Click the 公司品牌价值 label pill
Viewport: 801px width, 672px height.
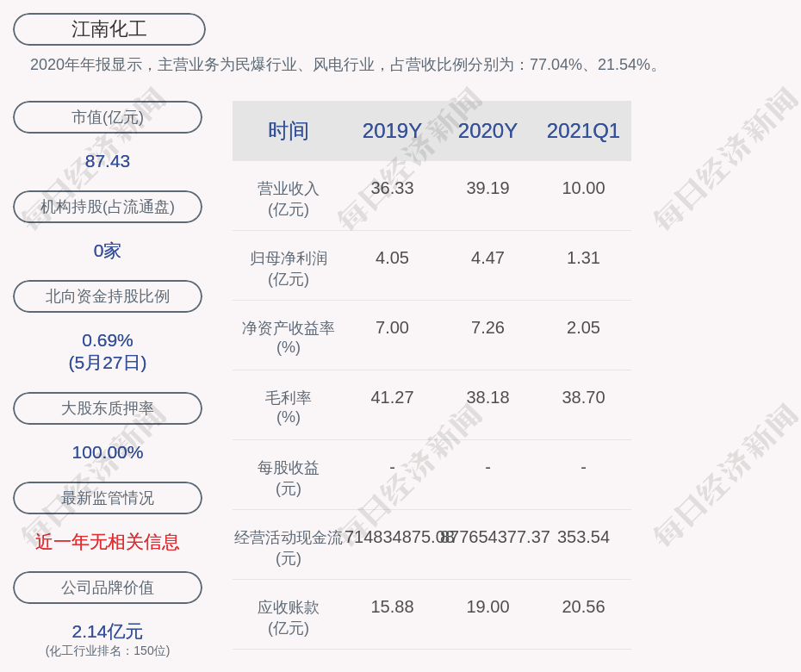coord(108,588)
